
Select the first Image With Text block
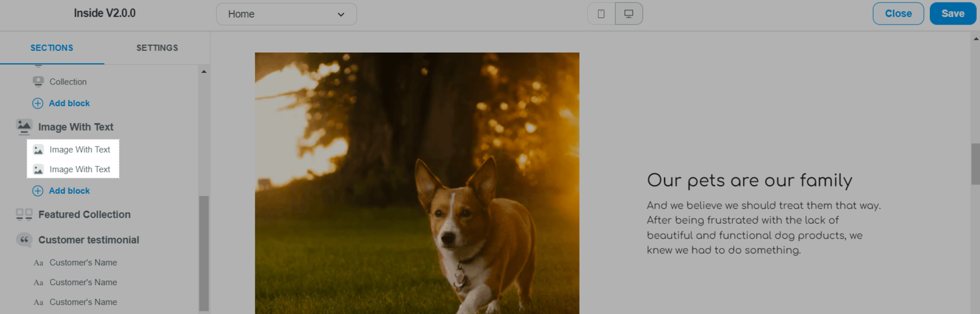point(80,150)
